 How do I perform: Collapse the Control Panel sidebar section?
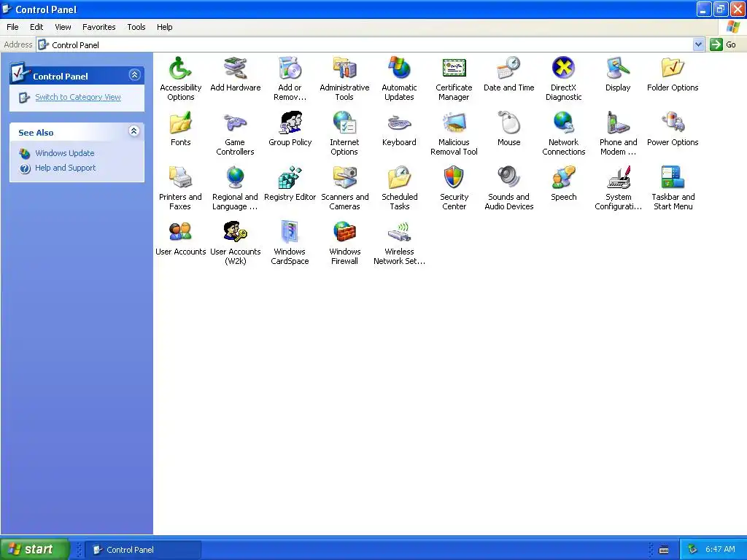click(x=134, y=75)
